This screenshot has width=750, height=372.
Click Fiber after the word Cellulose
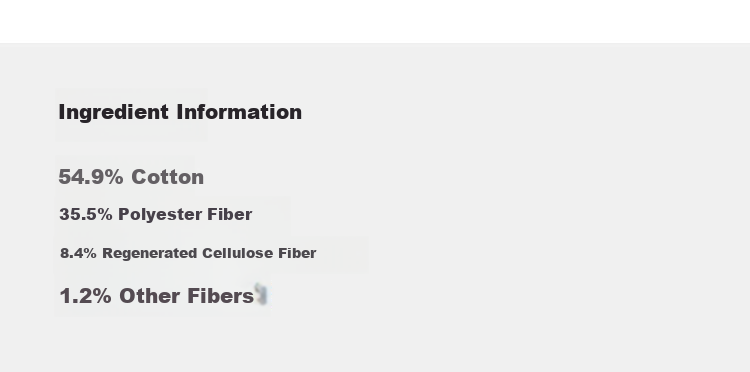click(297, 253)
